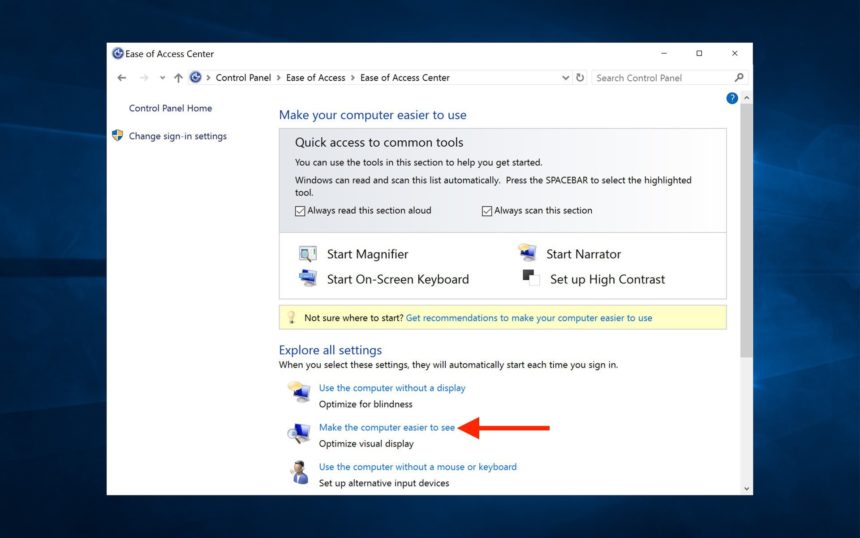Expand the address bar history dropdown
Image resolution: width=860 pixels, height=538 pixels.
(x=565, y=78)
